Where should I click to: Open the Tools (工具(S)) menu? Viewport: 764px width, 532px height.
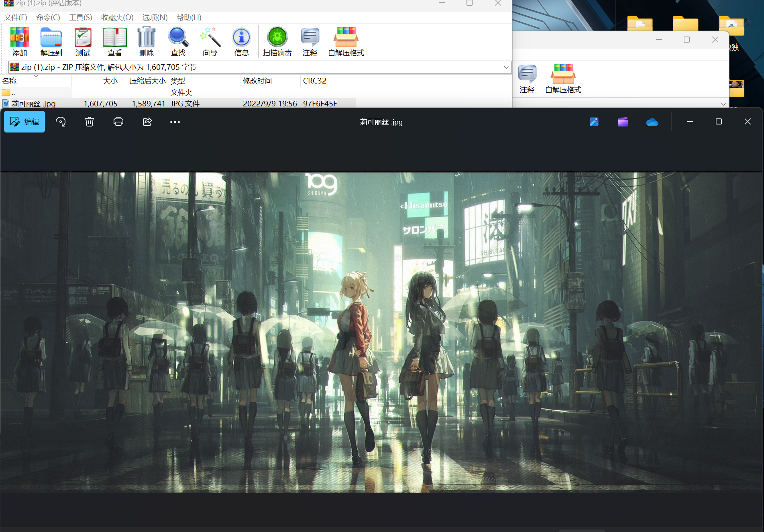(x=81, y=17)
